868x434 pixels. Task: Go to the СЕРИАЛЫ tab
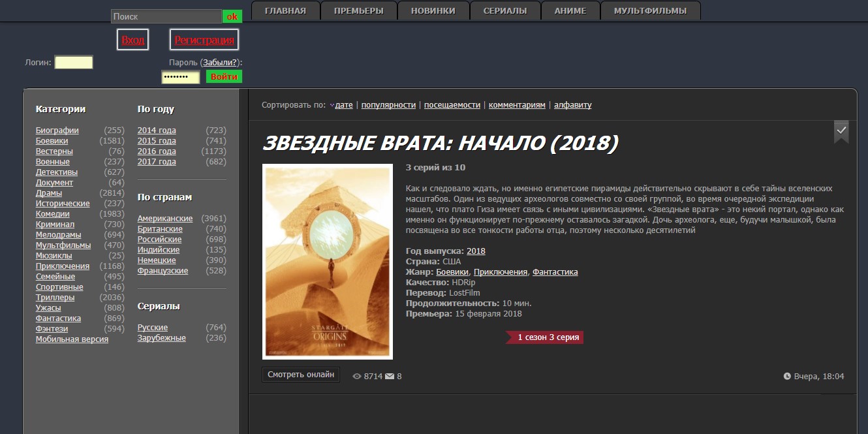pos(505,11)
